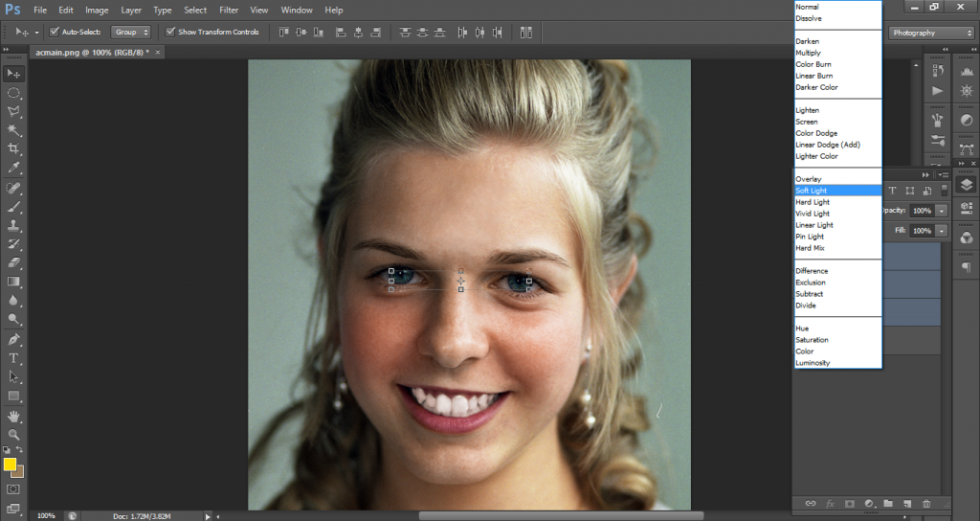Open the Paragraph panel icon

point(967,268)
